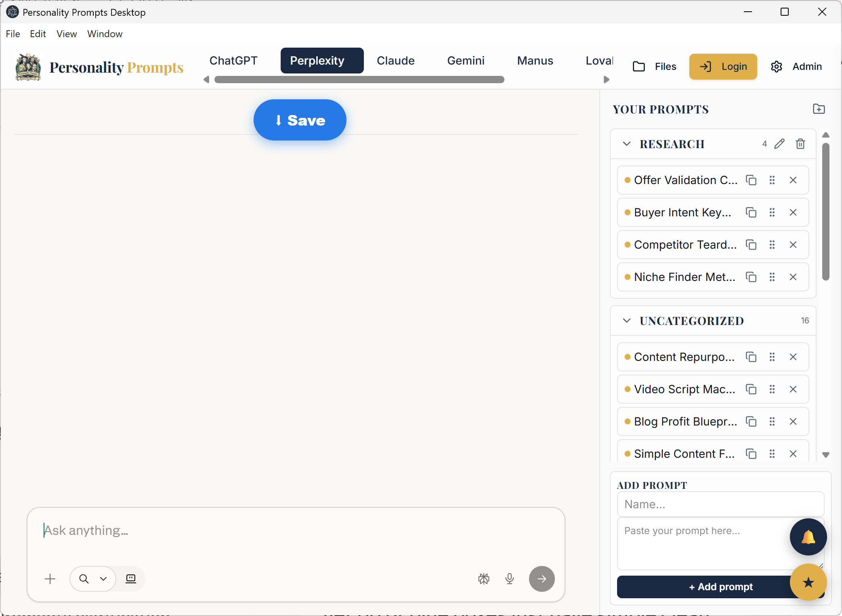This screenshot has width=842, height=616.
Task: Remove the Offer Validation prompt
Action: [793, 180]
